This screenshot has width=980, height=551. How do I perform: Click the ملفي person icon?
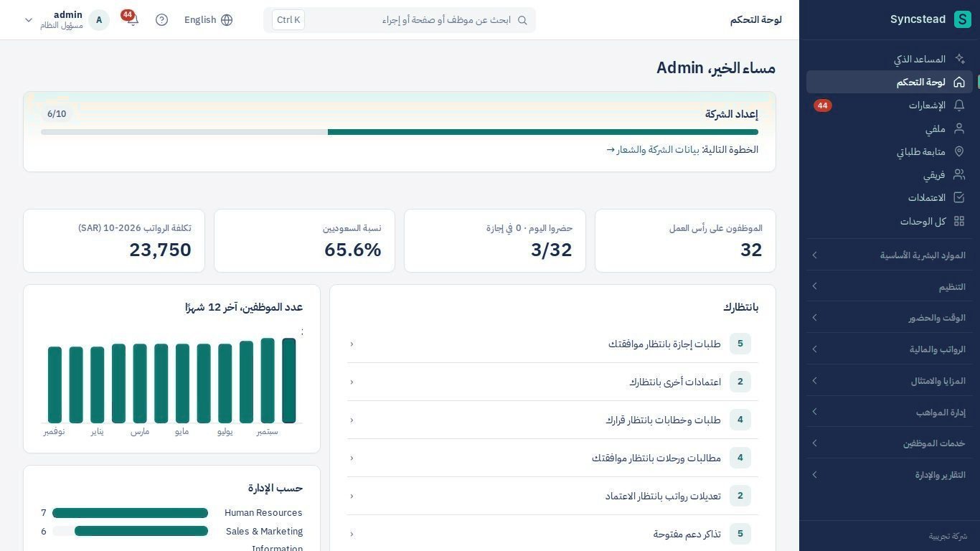click(959, 129)
